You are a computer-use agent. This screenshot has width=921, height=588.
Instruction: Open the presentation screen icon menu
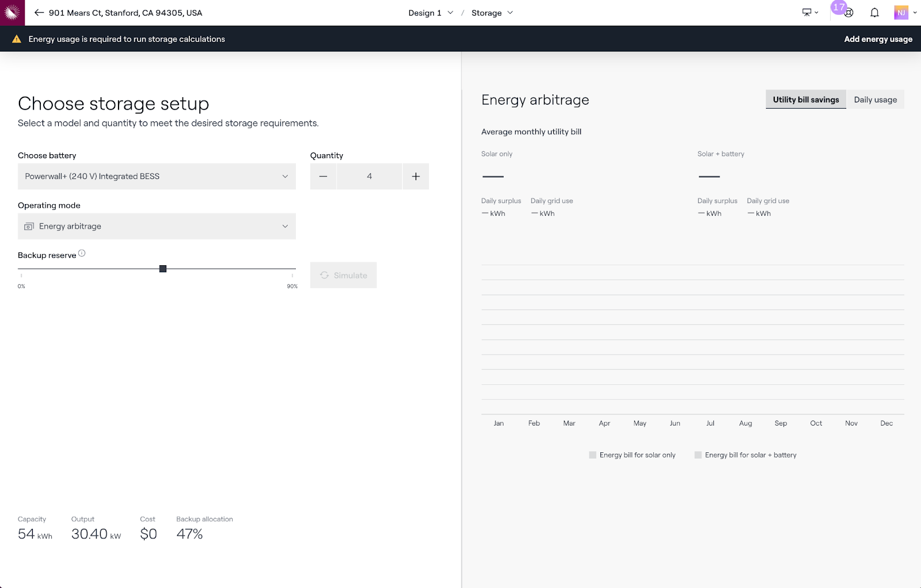point(809,13)
